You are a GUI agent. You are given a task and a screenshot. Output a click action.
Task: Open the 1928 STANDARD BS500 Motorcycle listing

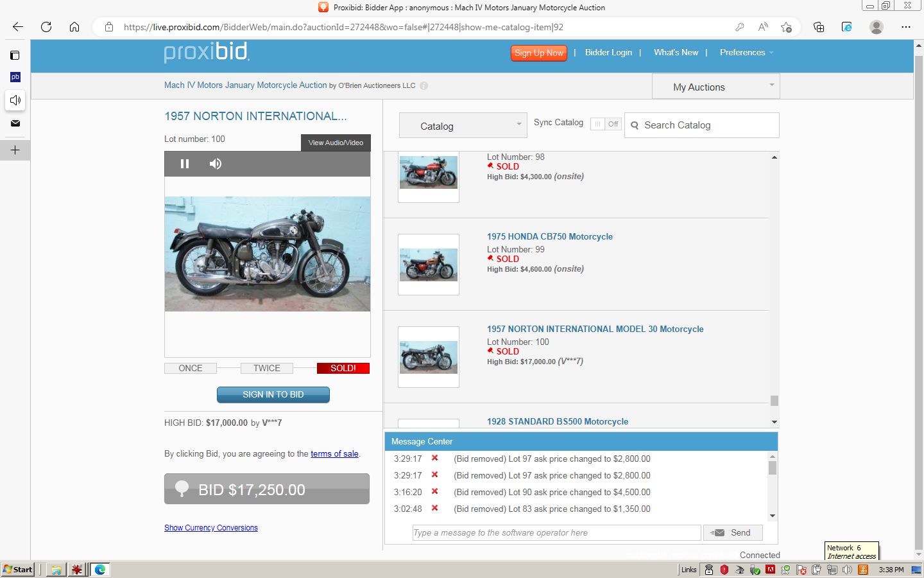[x=558, y=421]
